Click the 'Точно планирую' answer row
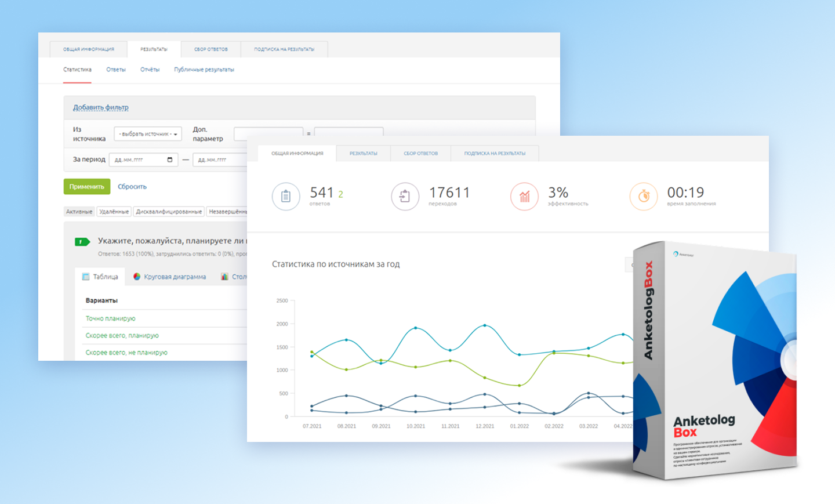The width and height of the screenshot is (835, 504). (110, 318)
